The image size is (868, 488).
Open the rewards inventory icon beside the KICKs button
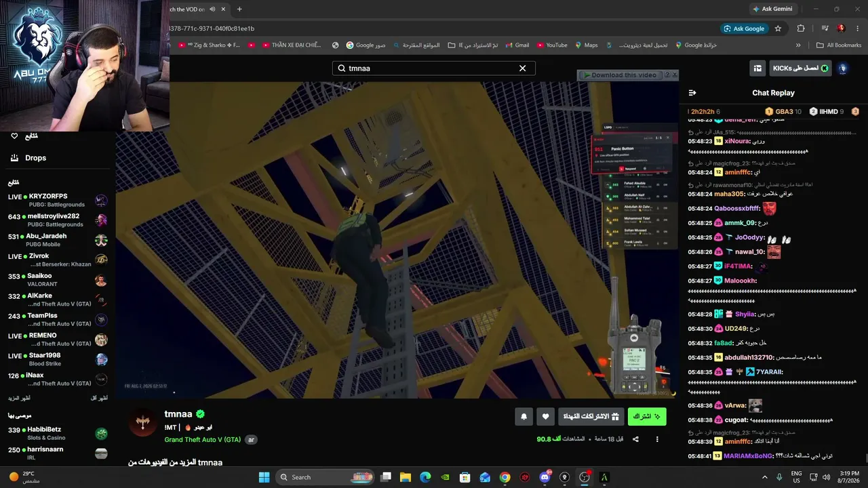757,68
